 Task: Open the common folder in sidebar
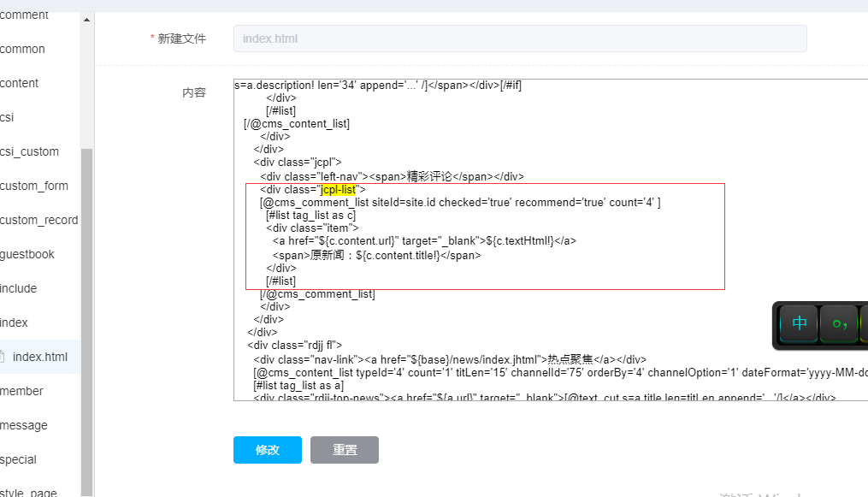22,50
